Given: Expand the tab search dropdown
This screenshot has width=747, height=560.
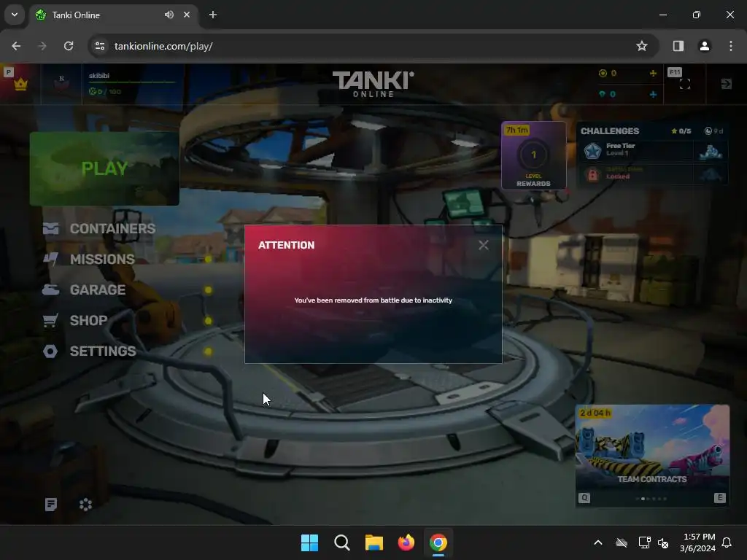Looking at the screenshot, I should 15,15.
